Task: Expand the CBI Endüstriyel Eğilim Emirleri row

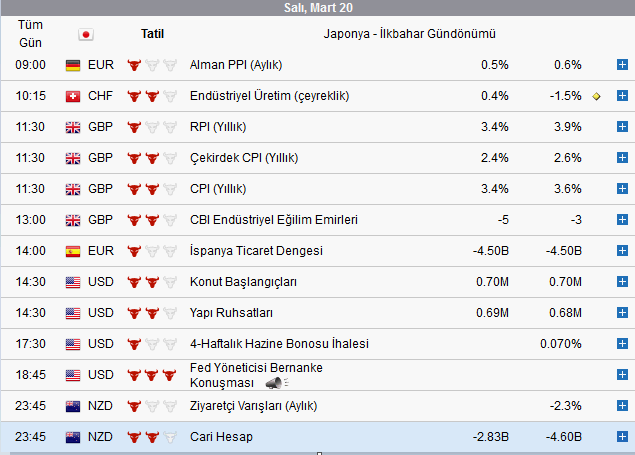Action: (x=622, y=220)
